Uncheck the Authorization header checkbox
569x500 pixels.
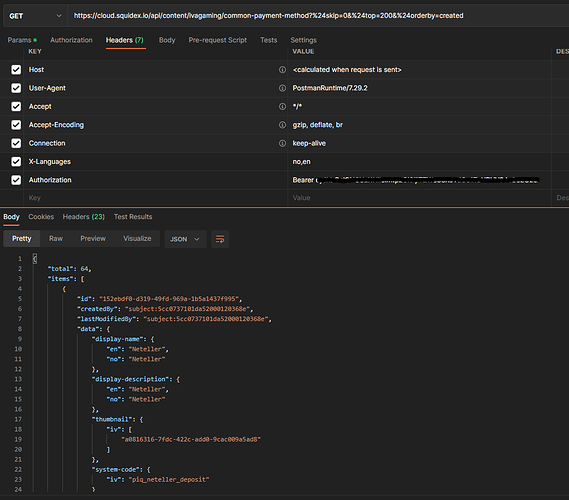pyautogui.click(x=16, y=180)
